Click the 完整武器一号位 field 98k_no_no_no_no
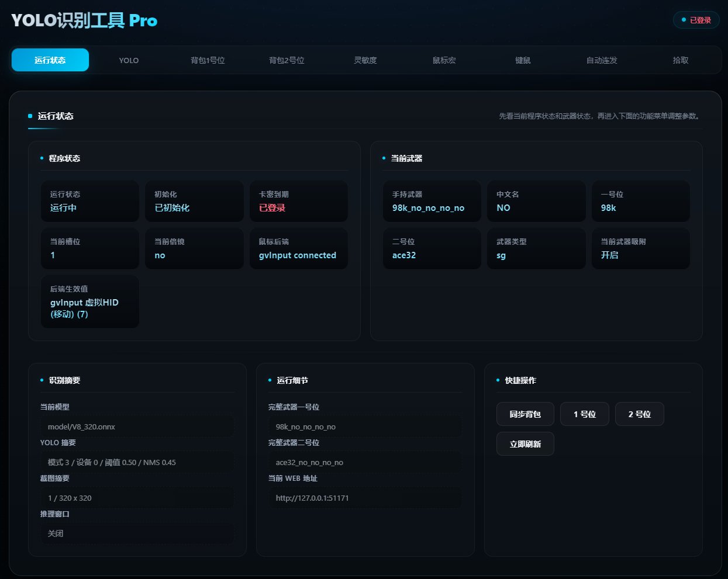Screen dimensions: 728x579 [x=365, y=427]
